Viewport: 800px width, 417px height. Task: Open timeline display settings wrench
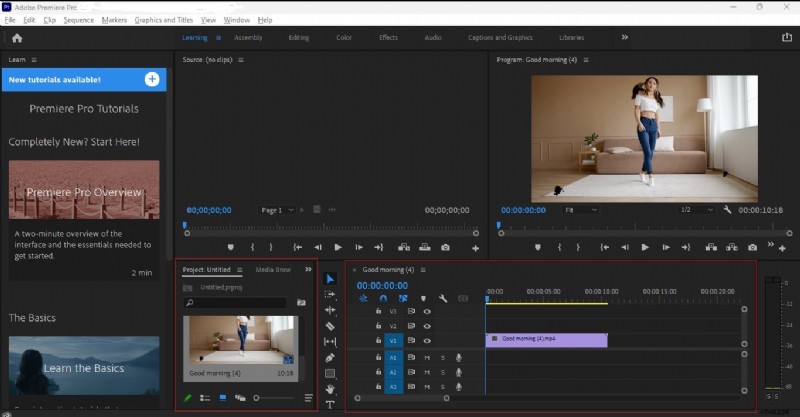click(443, 298)
